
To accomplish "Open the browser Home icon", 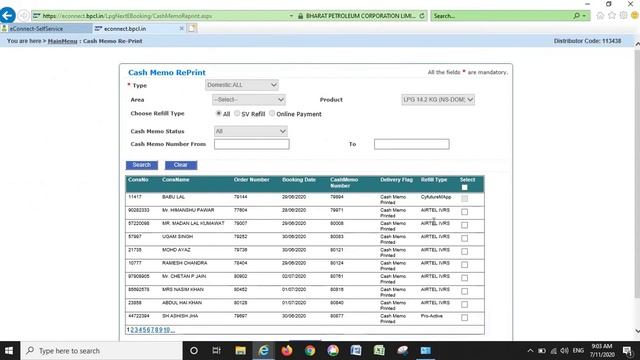I will tap(600, 16).
